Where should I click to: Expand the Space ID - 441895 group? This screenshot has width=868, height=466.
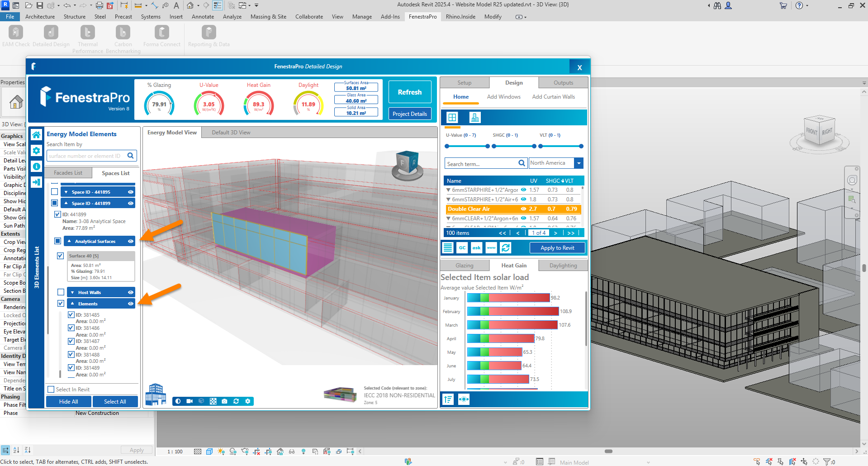click(x=66, y=192)
